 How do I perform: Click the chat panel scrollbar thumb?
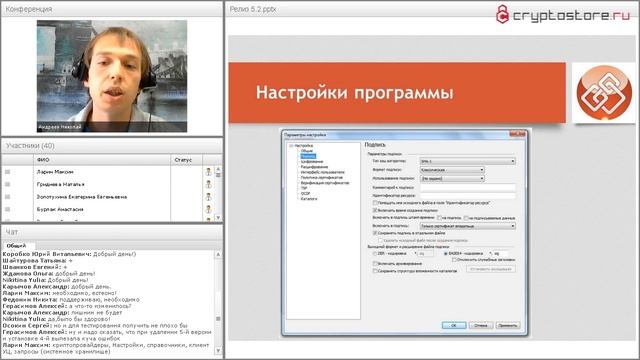218,318
